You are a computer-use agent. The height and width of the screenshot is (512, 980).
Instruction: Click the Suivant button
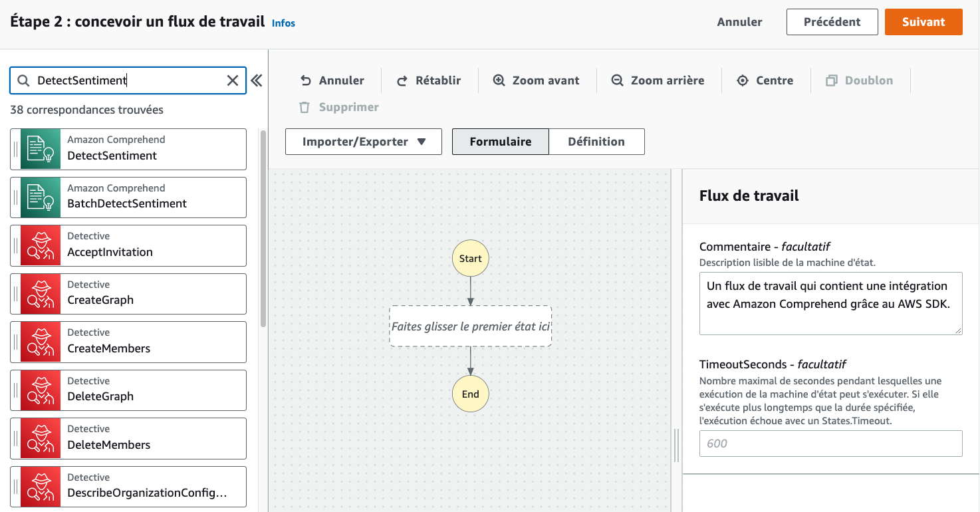[x=923, y=22]
